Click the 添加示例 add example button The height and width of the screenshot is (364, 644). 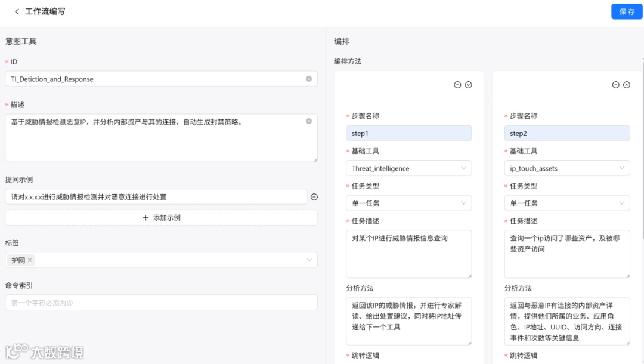click(161, 216)
